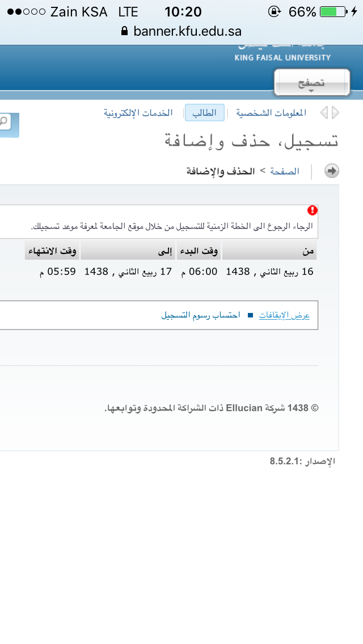Click the forward arrow circle icon

332,171
